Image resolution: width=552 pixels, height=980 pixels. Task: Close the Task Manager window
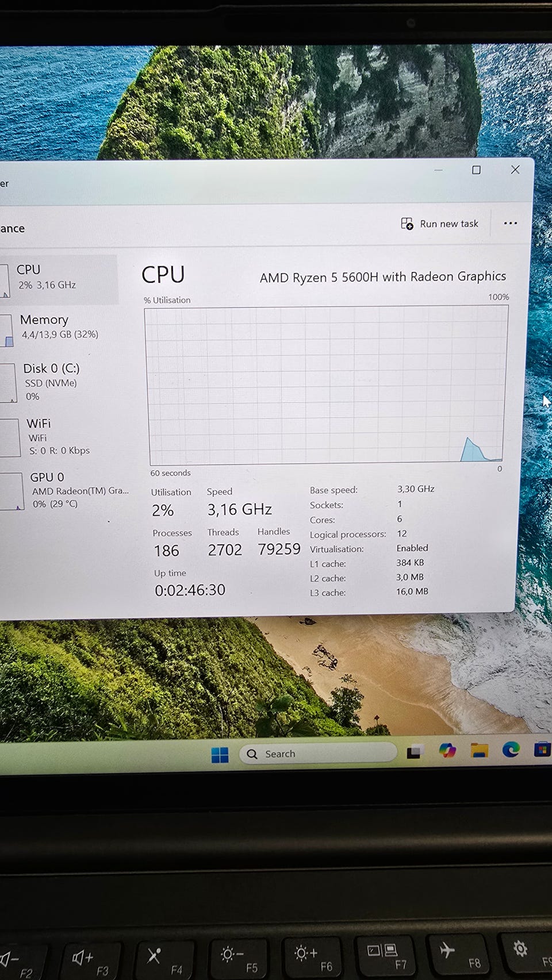[x=515, y=170]
